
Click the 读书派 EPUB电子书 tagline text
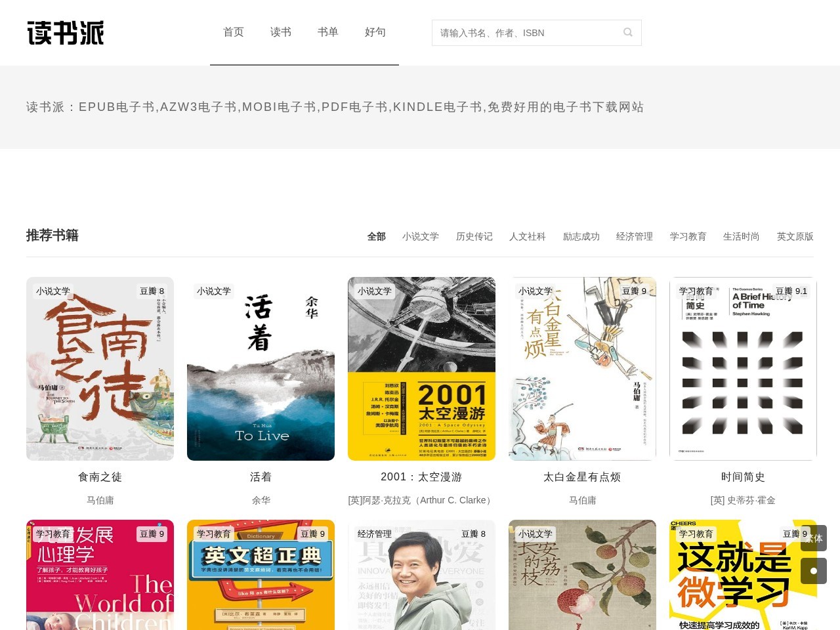(335, 107)
